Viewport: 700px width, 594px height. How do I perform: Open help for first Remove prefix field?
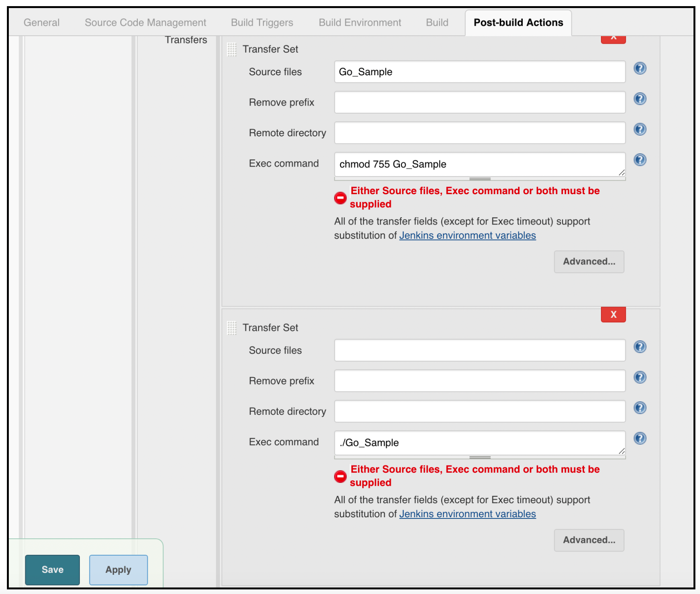click(640, 99)
